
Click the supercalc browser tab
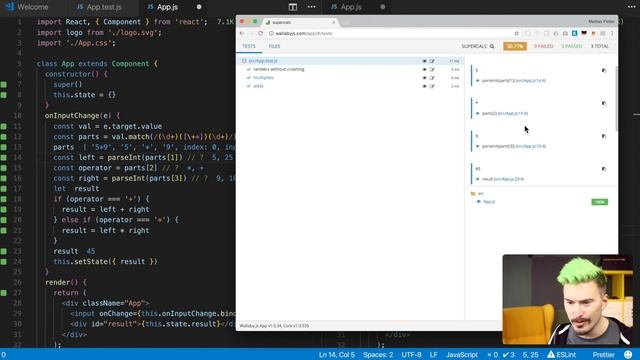point(300,22)
